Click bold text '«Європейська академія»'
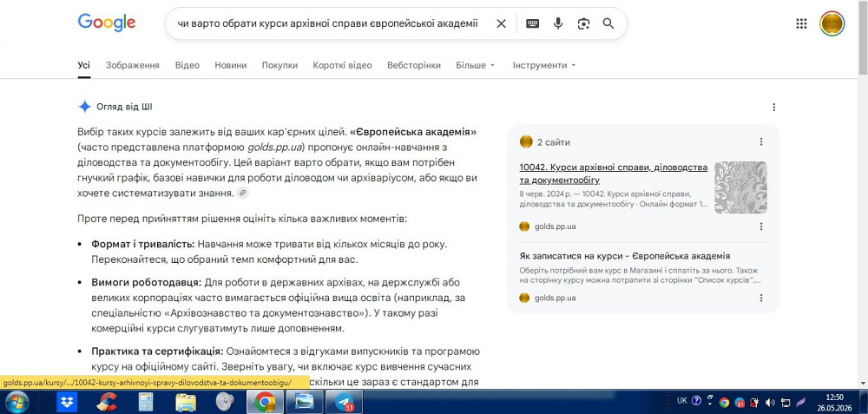The height and width of the screenshot is (414, 868). tap(413, 132)
